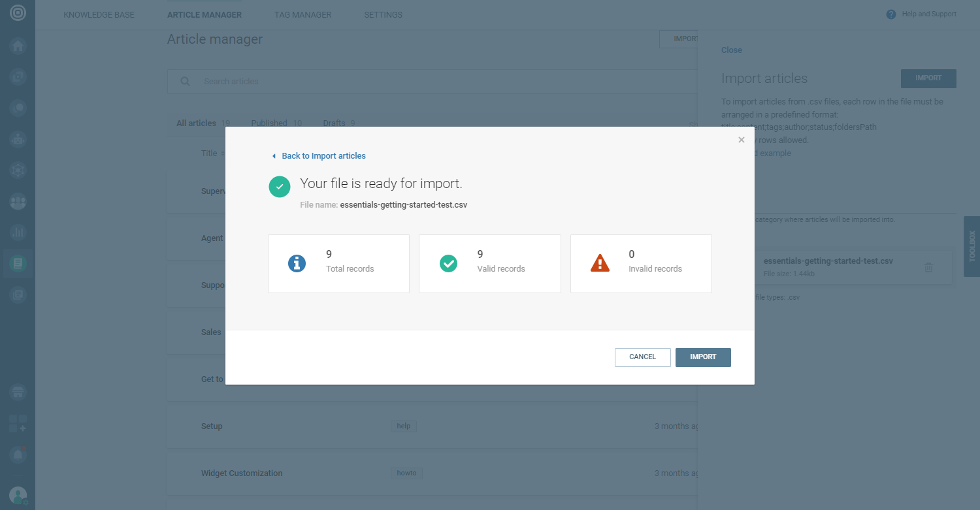Click the 'howto' tag on Widget Customization
Screen dimensions: 980x510
[x=406, y=473]
